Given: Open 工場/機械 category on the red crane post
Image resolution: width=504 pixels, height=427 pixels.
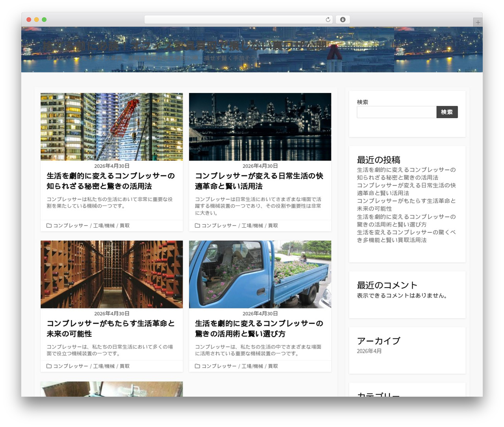Looking at the screenshot, I should pos(104,226).
